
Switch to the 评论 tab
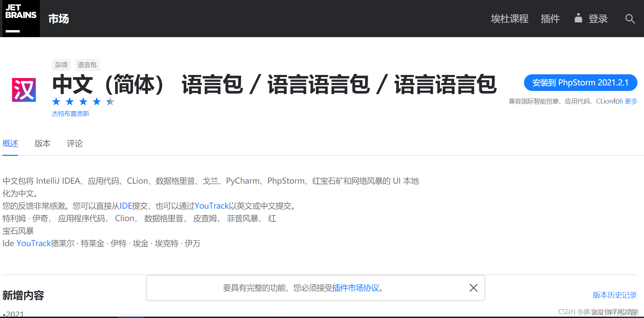point(74,144)
